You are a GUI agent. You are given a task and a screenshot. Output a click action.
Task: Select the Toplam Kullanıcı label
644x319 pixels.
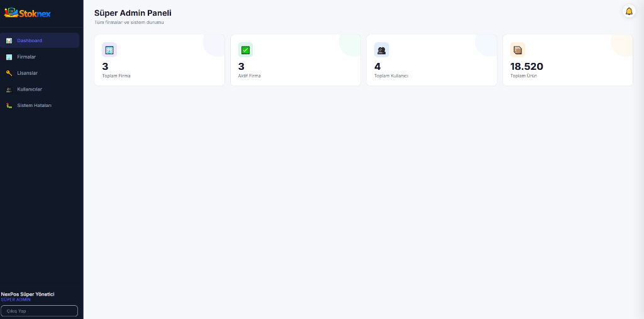coord(391,76)
